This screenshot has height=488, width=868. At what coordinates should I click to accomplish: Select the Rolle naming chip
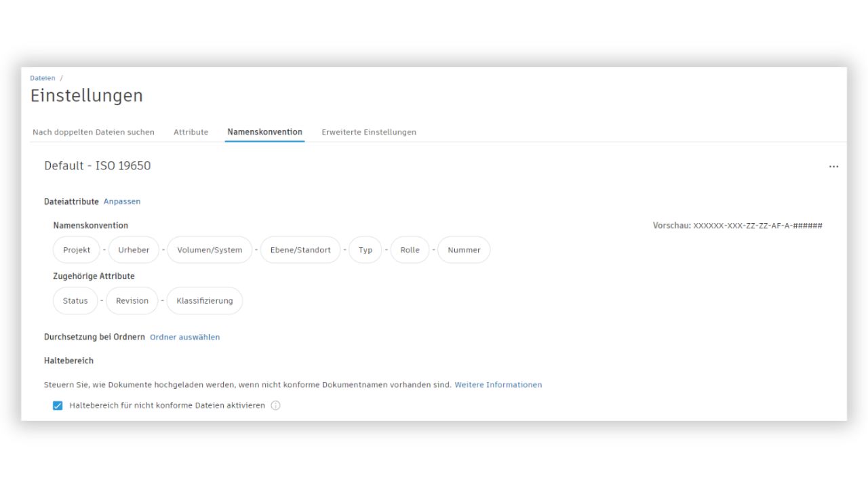tap(410, 250)
